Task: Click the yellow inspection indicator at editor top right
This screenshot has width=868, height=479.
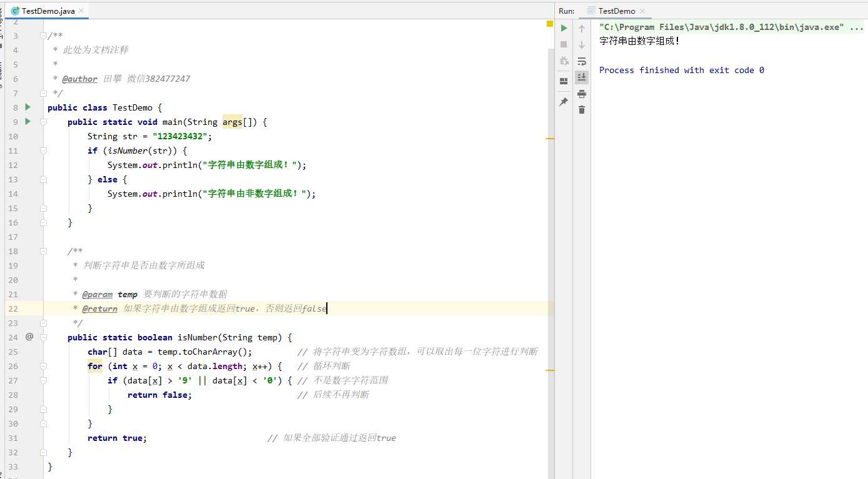Action: point(550,24)
